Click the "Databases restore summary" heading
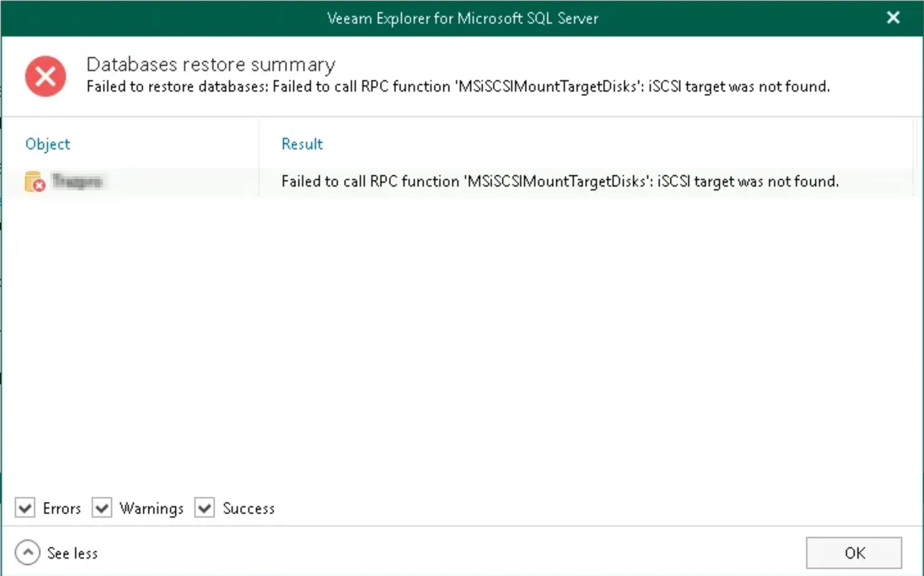This screenshot has height=576, width=924. pyautogui.click(x=211, y=64)
